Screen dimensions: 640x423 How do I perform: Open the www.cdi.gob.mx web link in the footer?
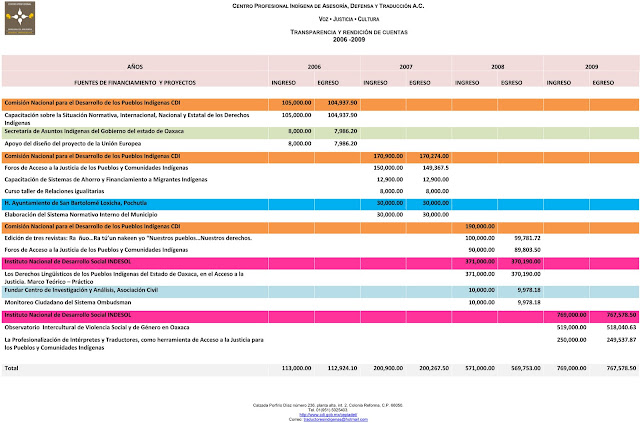328,415
